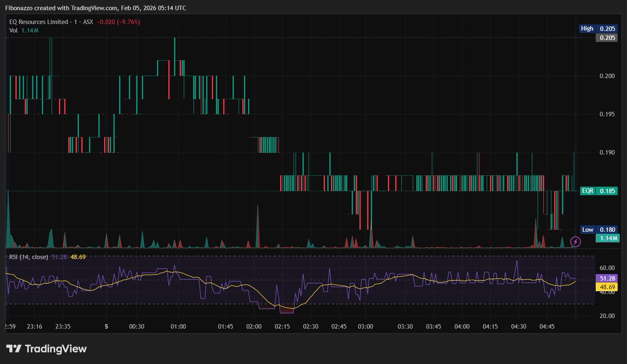The width and height of the screenshot is (627, 364).
Task: Click the grey 0.205 price line label
Action: tap(607, 38)
